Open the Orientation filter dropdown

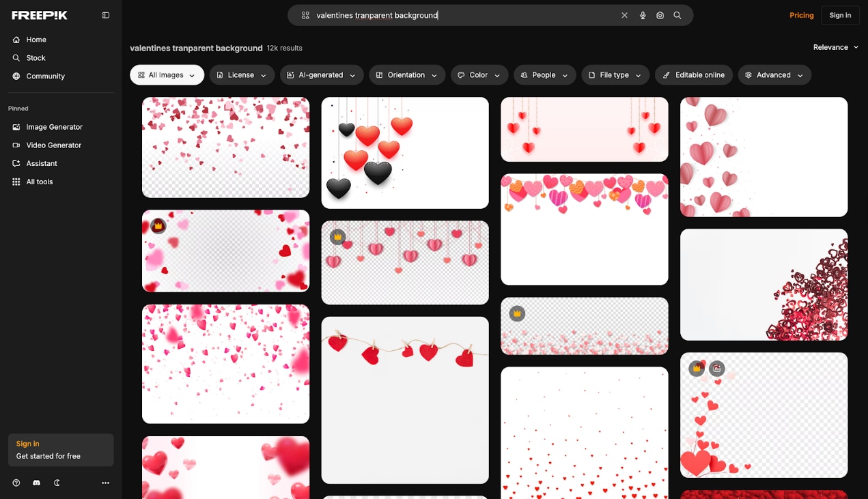pos(407,74)
